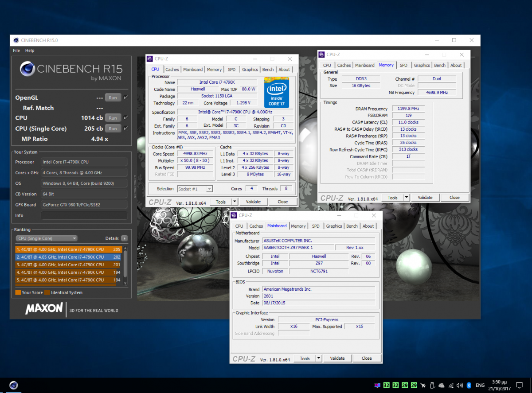Select ranking entry 2 at 4.05 GHz
This screenshot has width=532, height=393.
point(69,257)
